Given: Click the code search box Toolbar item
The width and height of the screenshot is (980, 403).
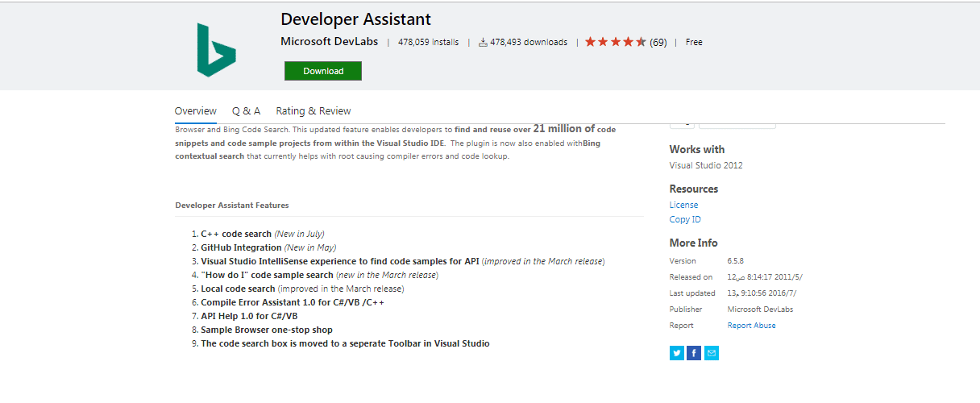Looking at the screenshot, I should (x=345, y=343).
